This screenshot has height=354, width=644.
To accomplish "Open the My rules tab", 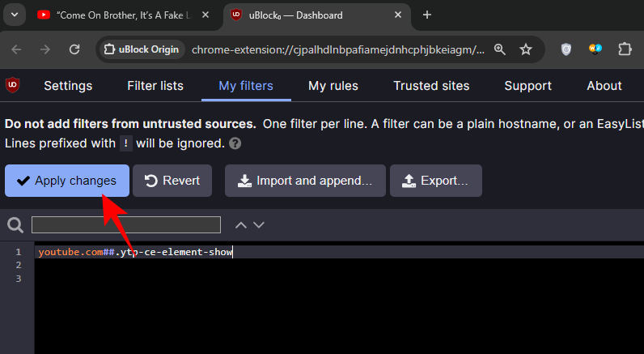I will (333, 86).
